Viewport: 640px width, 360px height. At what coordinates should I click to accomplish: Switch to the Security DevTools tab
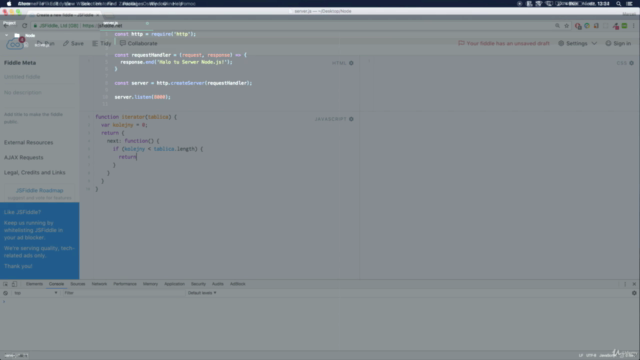click(x=198, y=284)
